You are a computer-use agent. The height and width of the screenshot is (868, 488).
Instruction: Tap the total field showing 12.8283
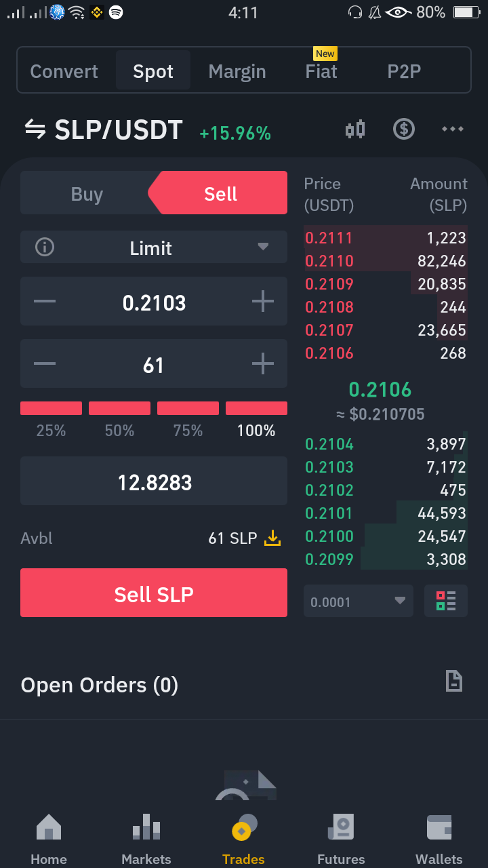(x=154, y=481)
